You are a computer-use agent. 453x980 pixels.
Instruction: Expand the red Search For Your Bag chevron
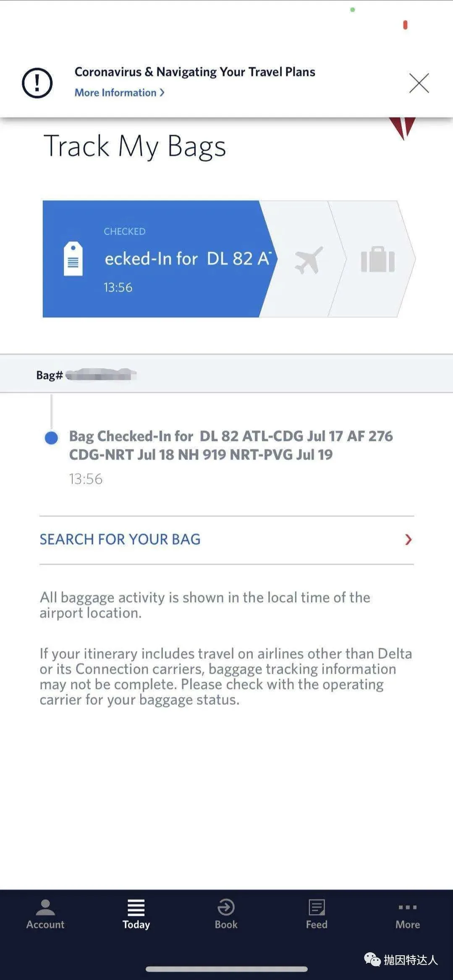tap(408, 540)
